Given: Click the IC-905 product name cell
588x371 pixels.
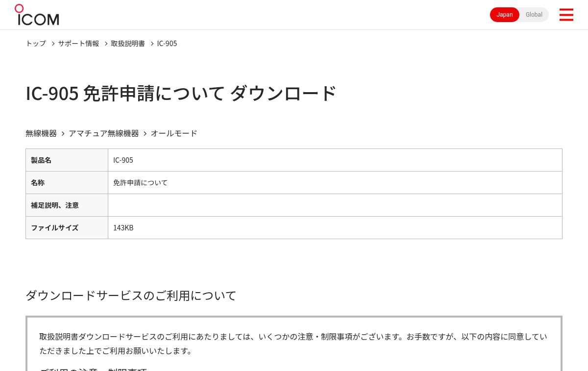Looking at the screenshot, I should point(335,160).
